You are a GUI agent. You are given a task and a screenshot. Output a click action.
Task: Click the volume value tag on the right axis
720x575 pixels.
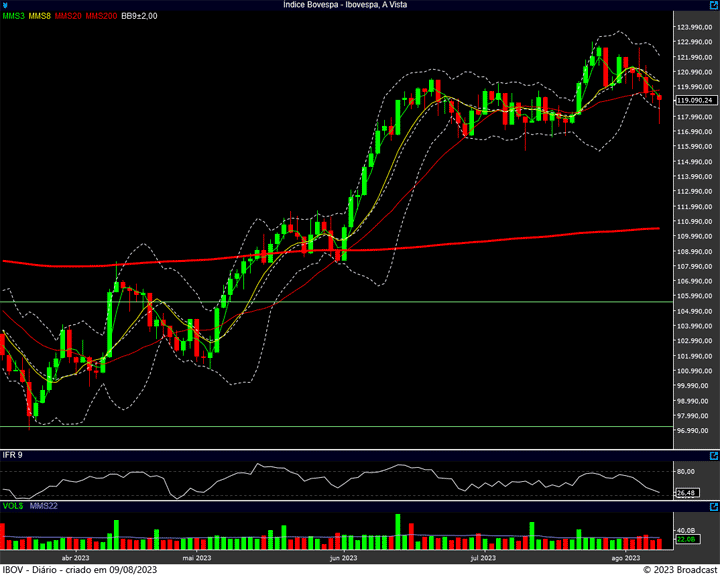pyautogui.click(x=686, y=540)
